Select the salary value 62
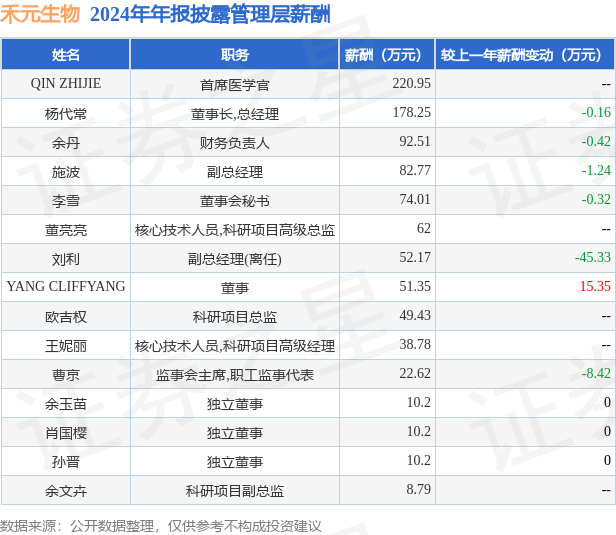Screen dimensions: 616x535 (424, 229)
